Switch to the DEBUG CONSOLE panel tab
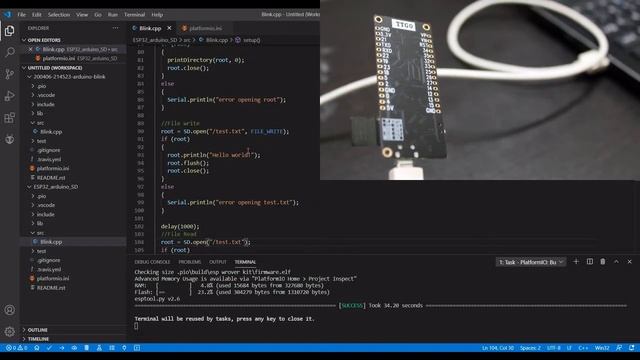Viewport: 640px width, 360px height. pos(152,262)
